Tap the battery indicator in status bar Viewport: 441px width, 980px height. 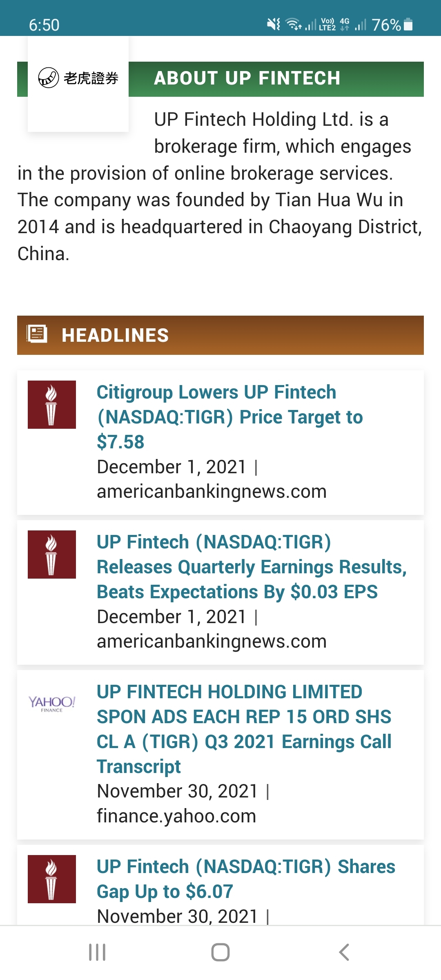click(408, 25)
